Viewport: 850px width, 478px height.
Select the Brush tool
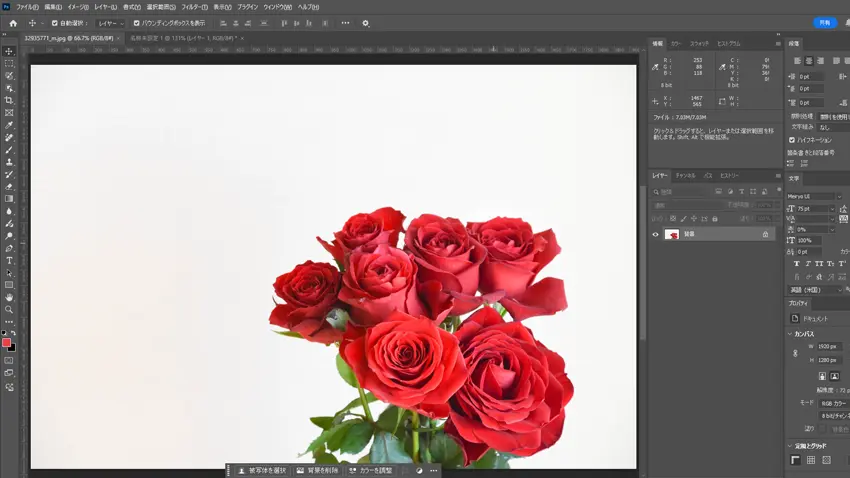tap(9, 150)
